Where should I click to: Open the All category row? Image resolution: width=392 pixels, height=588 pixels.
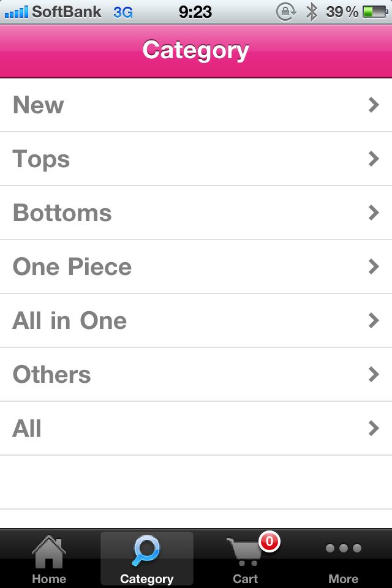click(196, 429)
